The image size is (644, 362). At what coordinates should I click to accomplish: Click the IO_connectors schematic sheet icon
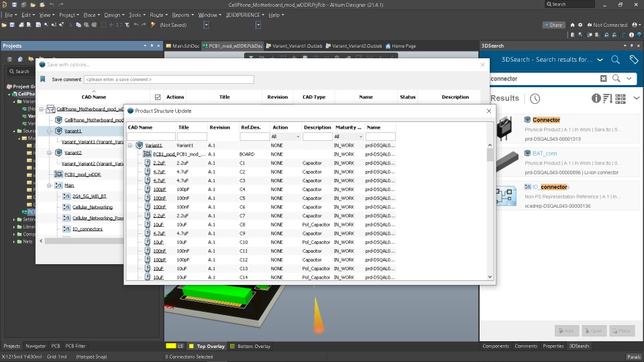[x=66, y=229]
